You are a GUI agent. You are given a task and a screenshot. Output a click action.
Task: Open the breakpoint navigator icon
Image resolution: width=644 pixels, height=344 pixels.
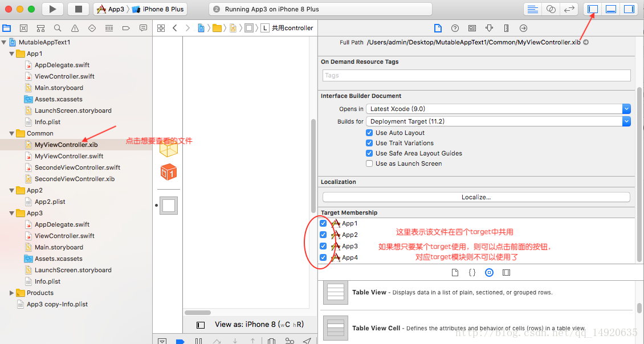tap(126, 28)
